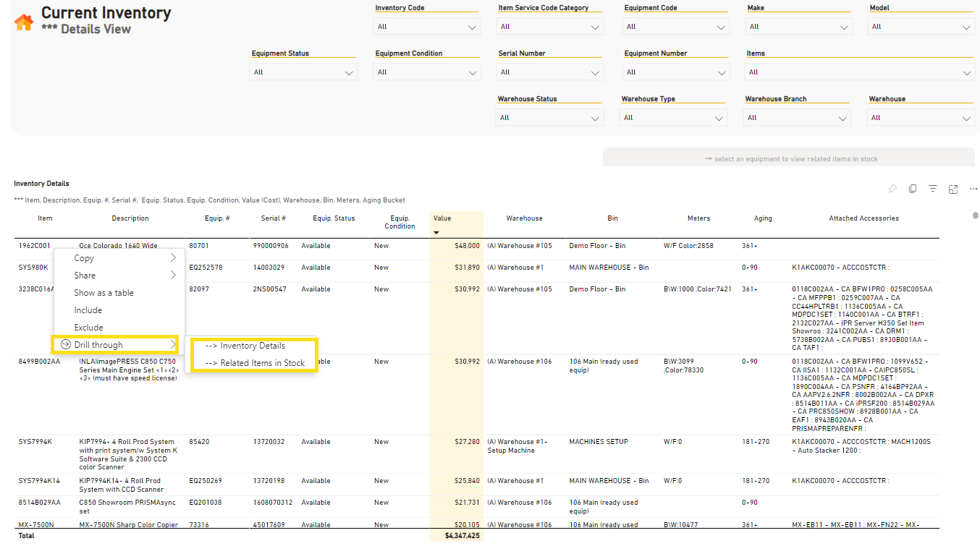
Task: Click the $27,280 value cell
Action: pos(467,442)
